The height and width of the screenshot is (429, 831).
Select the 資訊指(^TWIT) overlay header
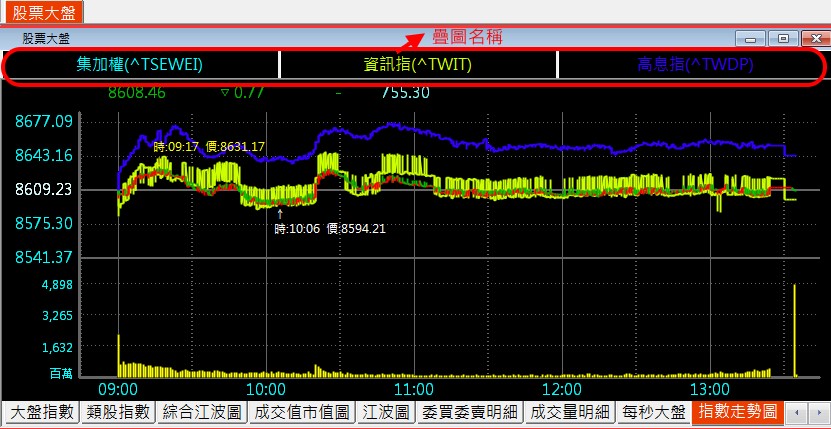417,65
